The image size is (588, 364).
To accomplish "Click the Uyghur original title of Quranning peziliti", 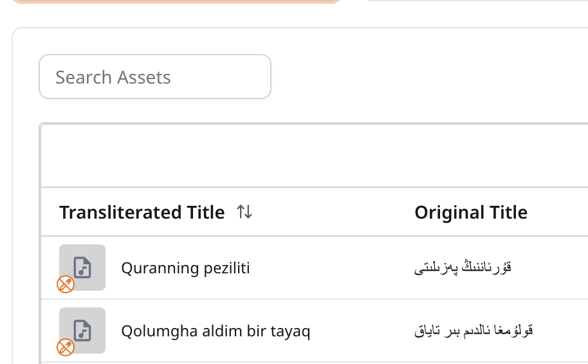I will click(x=463, y=268).
